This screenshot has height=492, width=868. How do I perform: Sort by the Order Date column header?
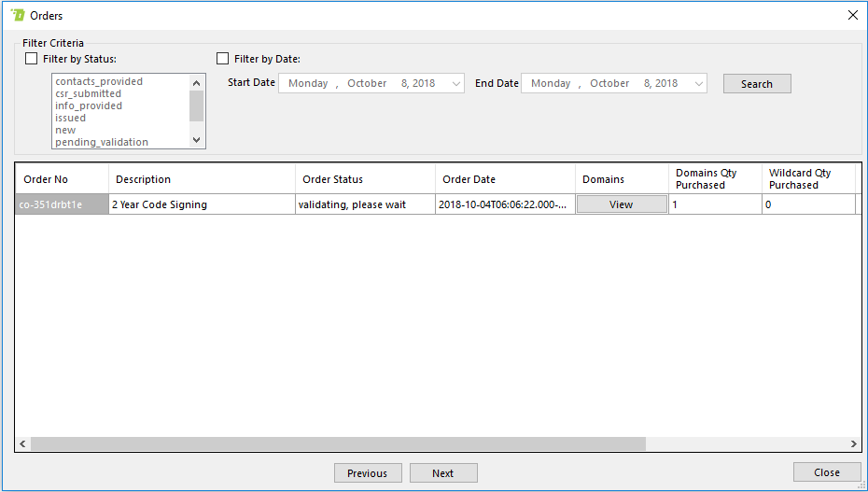point(505,179)
